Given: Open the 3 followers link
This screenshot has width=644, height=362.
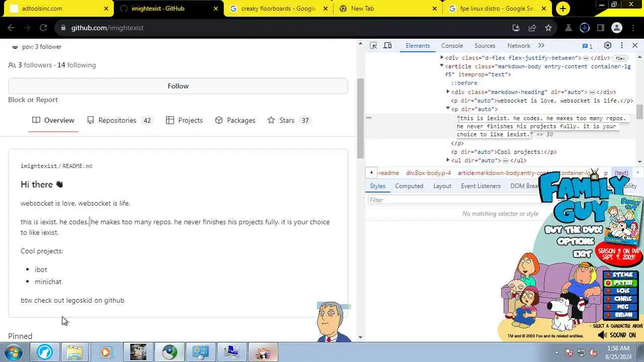Looking at the screenshot, I should (x=35, y=65).
